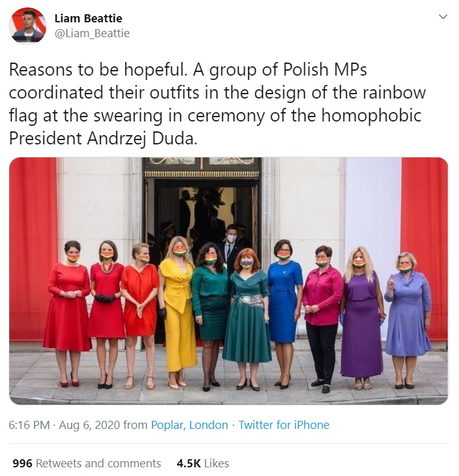
Task: Open the @Liam_Beattie handle link
Action: (x=92, y=33)
